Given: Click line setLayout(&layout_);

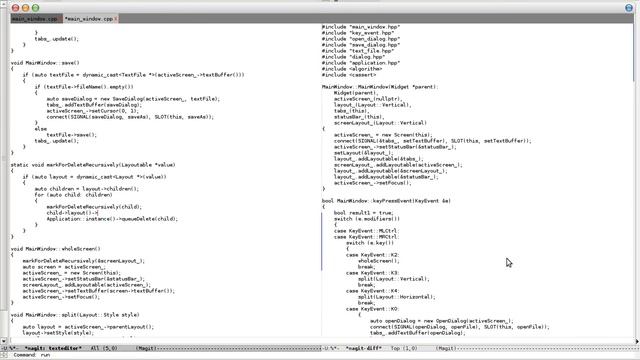Looking at the screenshot, I should pyautogui.click(x=364, y=153).
